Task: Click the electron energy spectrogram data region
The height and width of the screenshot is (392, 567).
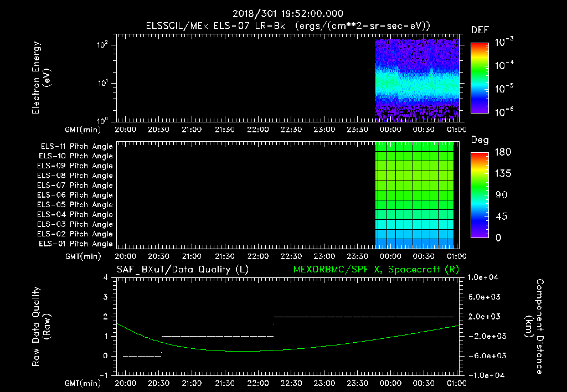Action: point(417,80)
